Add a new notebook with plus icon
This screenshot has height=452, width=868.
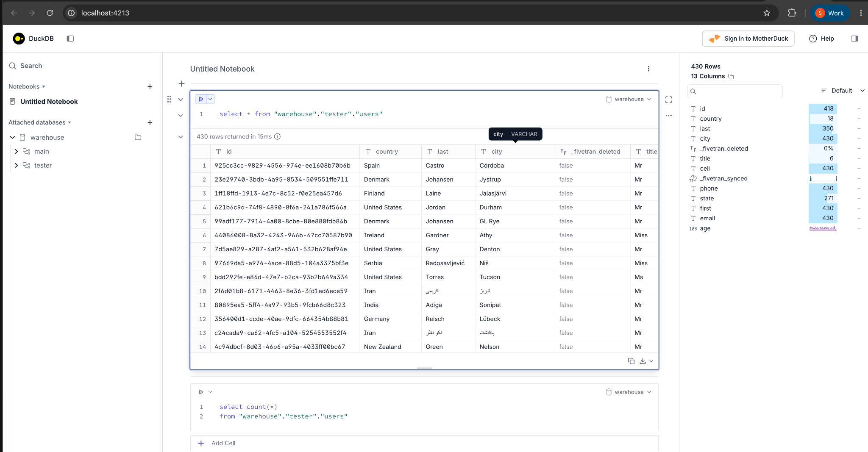(x=150, y=86)
